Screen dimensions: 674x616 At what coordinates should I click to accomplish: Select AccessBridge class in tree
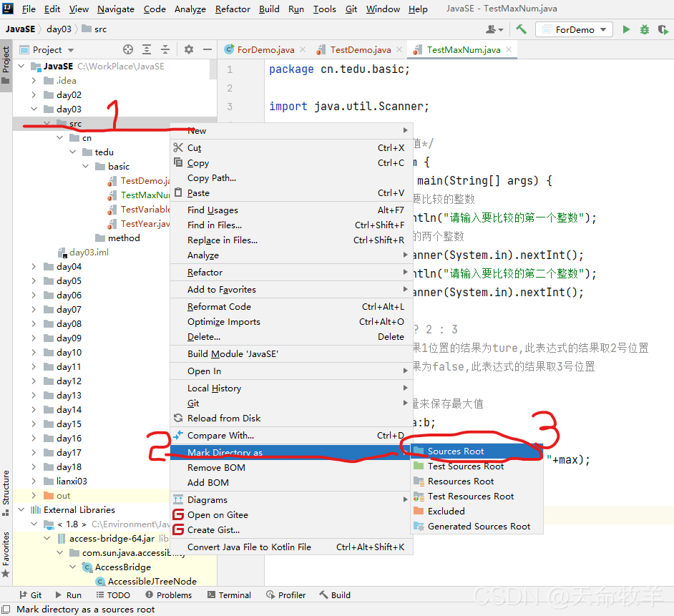coord(117,567)
